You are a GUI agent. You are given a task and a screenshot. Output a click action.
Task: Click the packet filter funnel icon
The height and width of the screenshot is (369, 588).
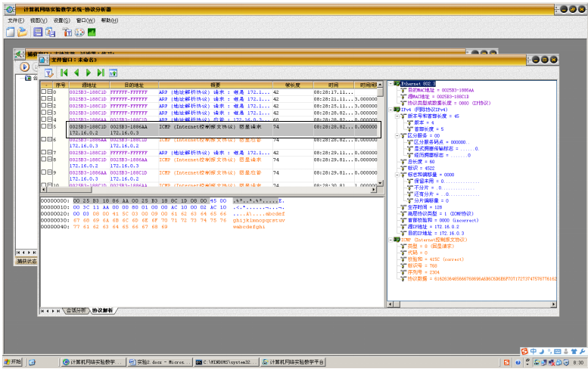48,73
